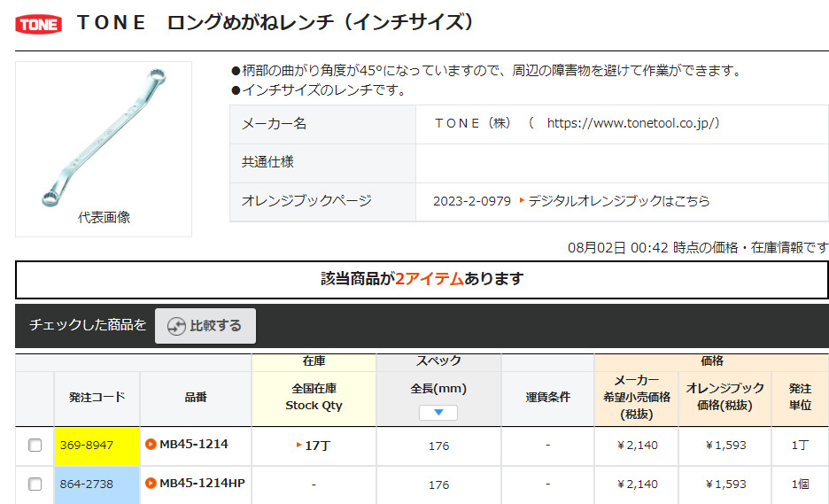Click the 発注単位 column header

pos(800,398)
